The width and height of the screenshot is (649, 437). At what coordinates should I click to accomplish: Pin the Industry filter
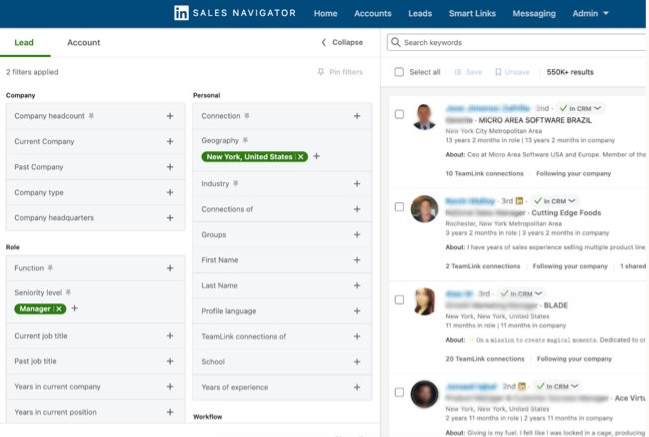click(x=236, y=183)
